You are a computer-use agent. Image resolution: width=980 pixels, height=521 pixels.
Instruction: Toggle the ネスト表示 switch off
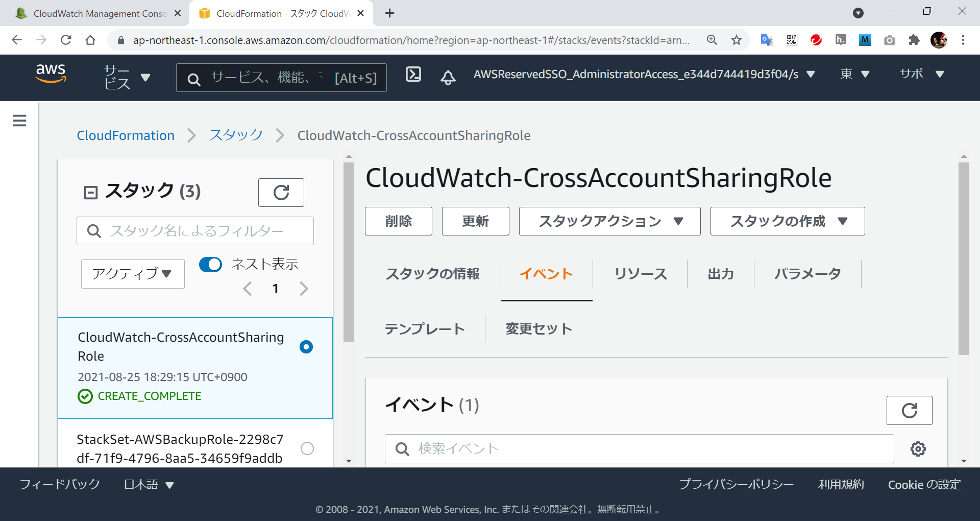(210, 265)
